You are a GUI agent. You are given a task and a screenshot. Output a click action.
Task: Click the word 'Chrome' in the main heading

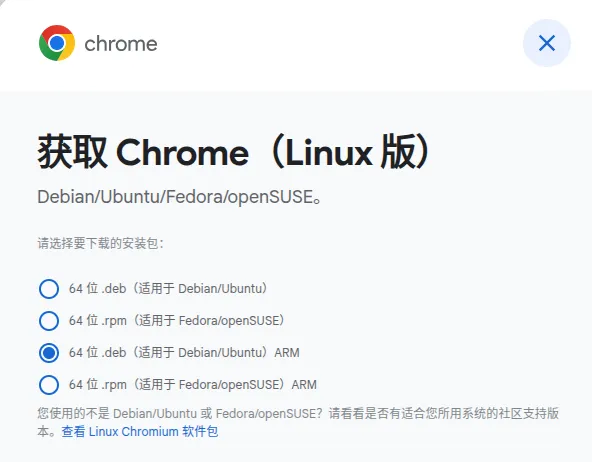point(182,153)
